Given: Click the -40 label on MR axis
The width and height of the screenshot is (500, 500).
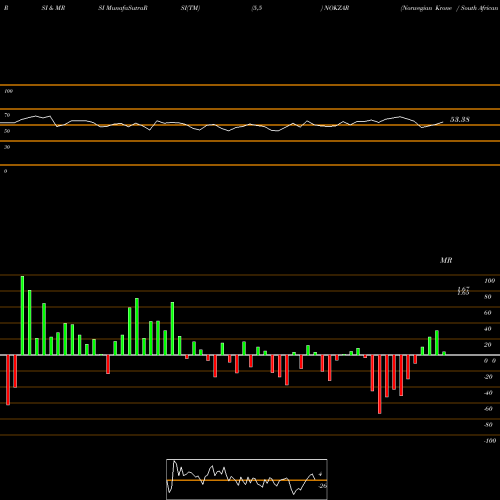Looking at the screenshot, I should point(488,393).
